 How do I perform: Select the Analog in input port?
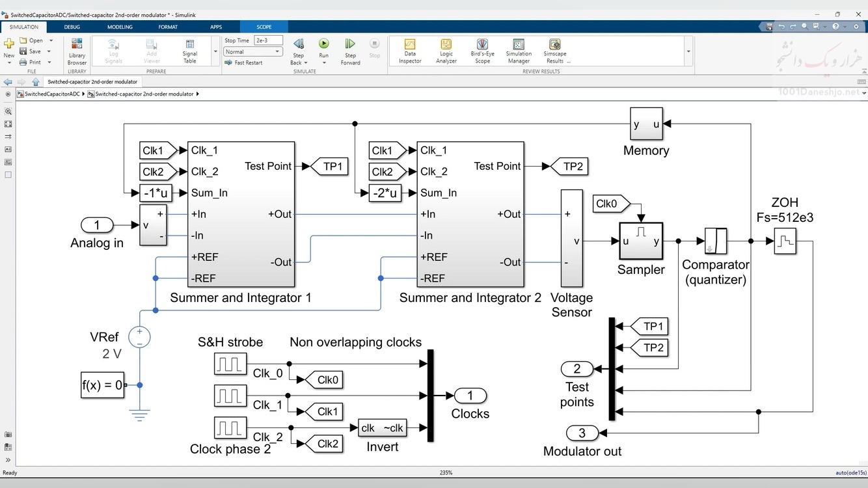pos(97,225)
